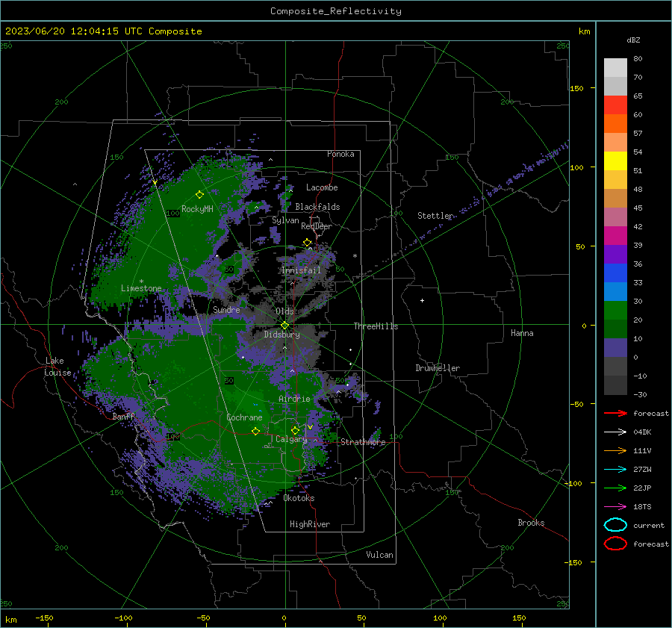This screenshot has height=628, width=672.
Task: Click the cyan 27ZW arrow icon
Action: click(x=615, y=470)
